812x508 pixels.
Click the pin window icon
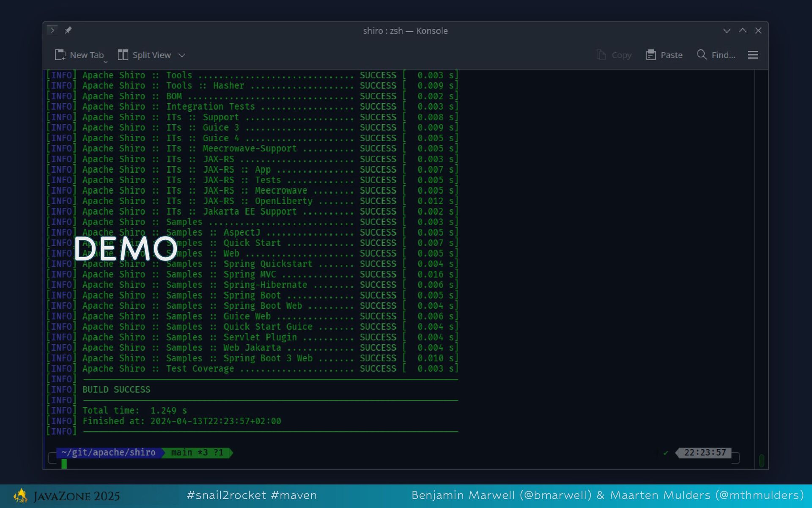tap(68, 30)
